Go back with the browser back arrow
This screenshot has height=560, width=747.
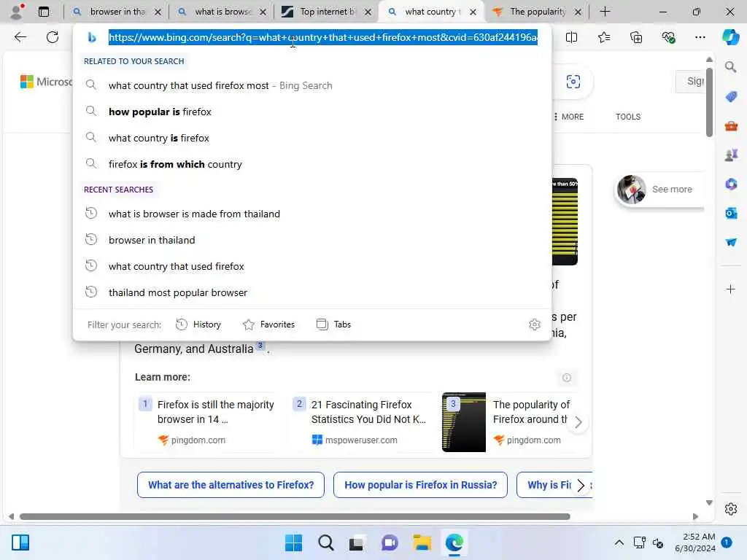(20, 37)
